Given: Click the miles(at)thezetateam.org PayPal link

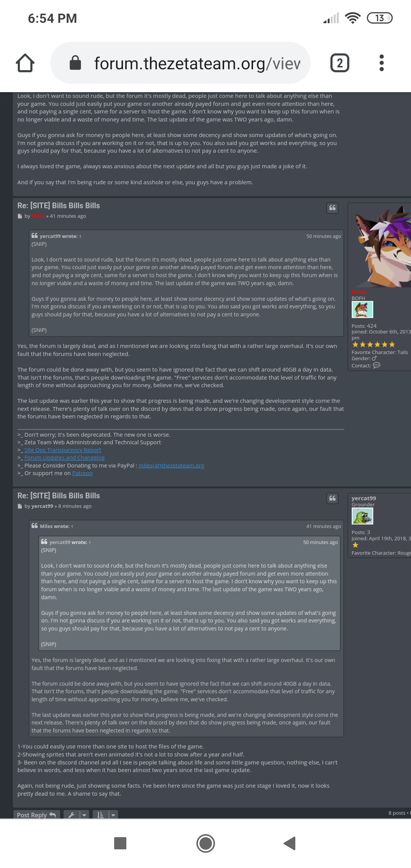Looking at the screenshot, I should click(x=171, y=466).
